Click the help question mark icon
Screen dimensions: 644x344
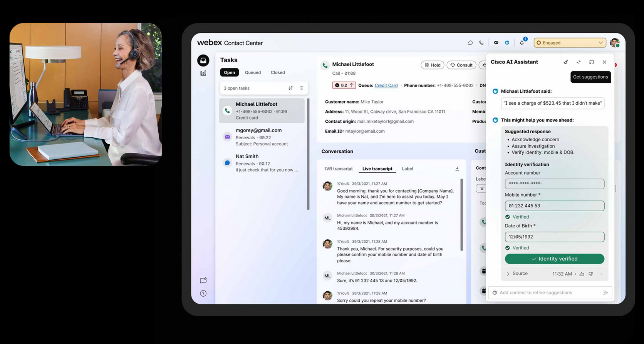203,293
